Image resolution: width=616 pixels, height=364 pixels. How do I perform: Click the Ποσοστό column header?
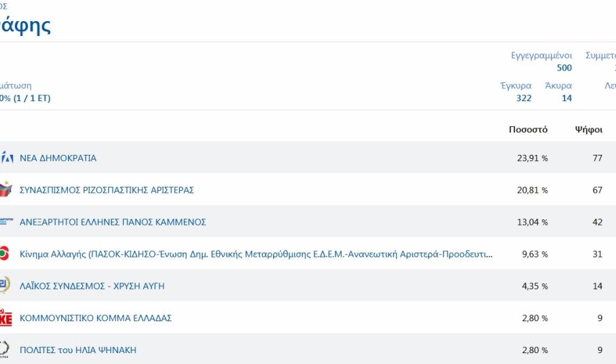click(x=528, y=130)
